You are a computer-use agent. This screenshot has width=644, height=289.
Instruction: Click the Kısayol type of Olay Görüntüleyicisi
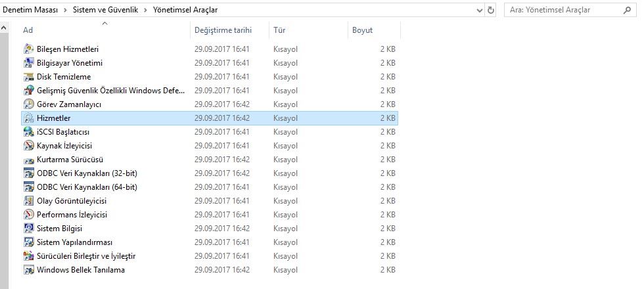[x=285, y=201]
